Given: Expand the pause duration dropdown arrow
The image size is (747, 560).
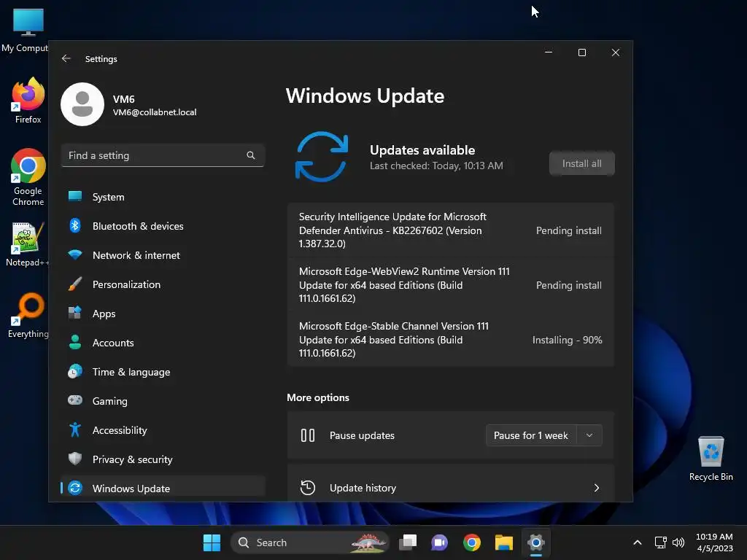Looking at the screenshot, I should pyautogui.click(x=589, y=435).
